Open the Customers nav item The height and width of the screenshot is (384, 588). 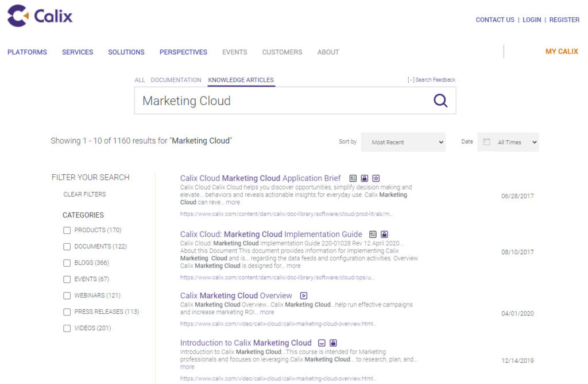(x=283, y=52)
